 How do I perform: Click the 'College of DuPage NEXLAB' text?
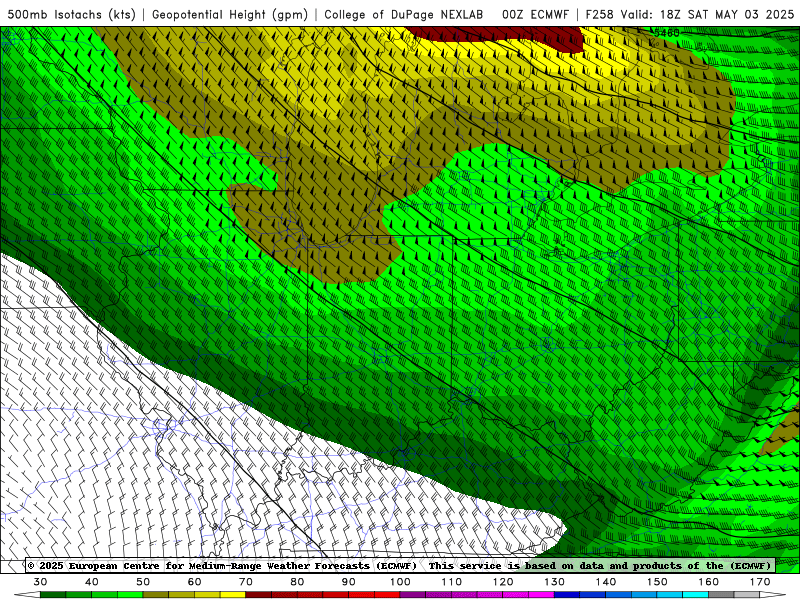[404, 15]
